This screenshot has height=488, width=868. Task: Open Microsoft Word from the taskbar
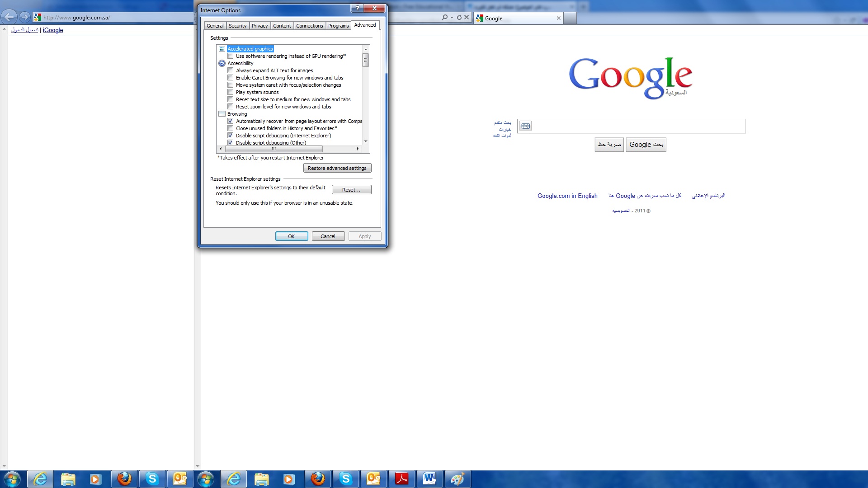tap(429, 479)
